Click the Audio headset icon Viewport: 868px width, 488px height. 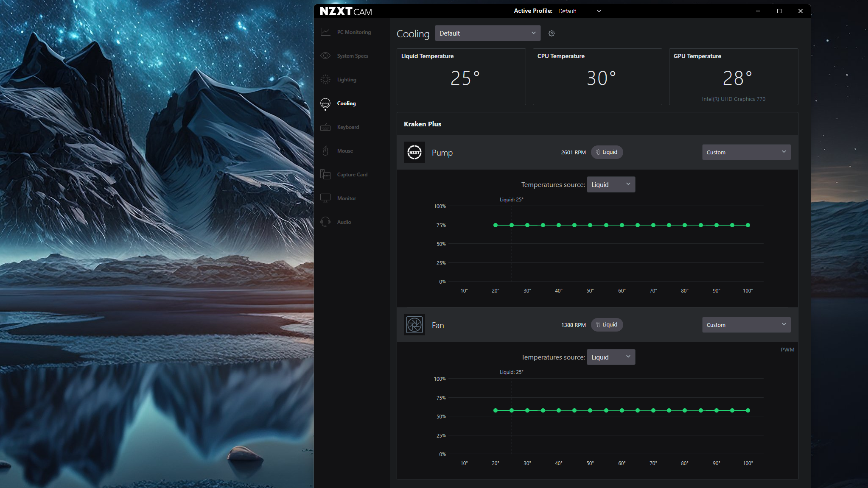pos(325,222)
